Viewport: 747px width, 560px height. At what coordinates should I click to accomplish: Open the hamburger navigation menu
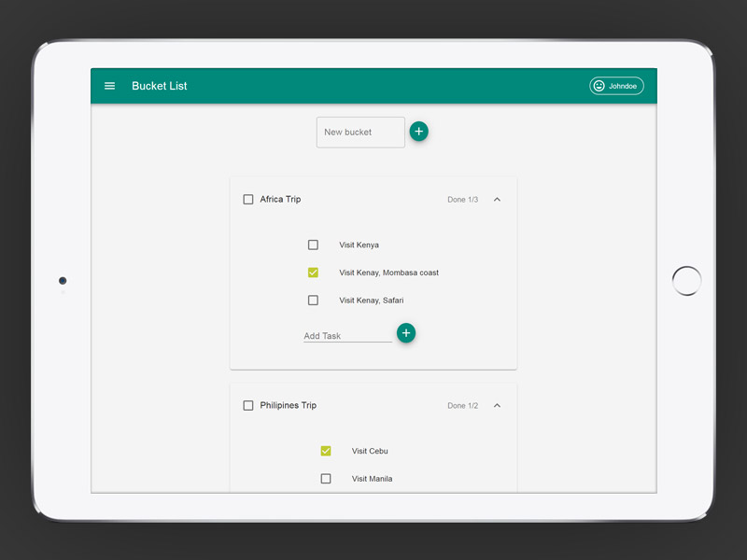[109, 86]
